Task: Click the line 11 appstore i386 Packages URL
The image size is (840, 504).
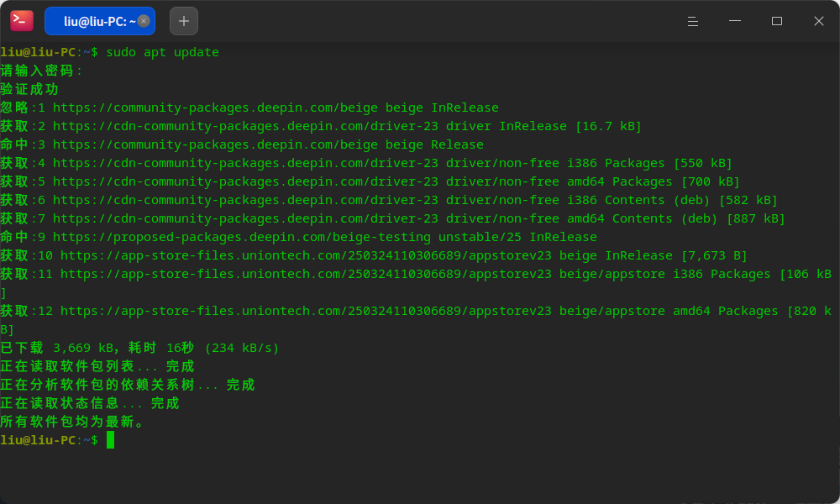Action: pos(306,274)
